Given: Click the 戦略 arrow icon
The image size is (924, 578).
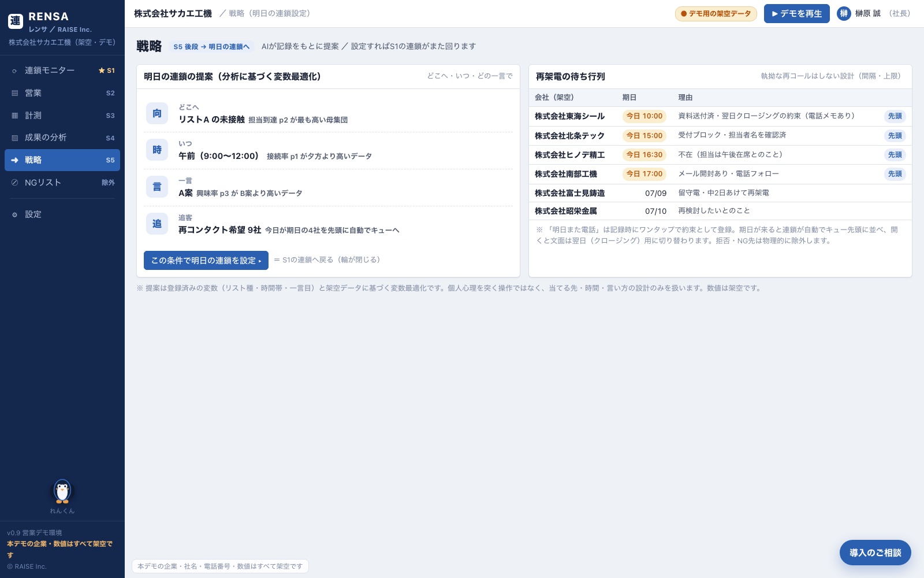Looking at the screenshot, I should click(x=14, y=160).
